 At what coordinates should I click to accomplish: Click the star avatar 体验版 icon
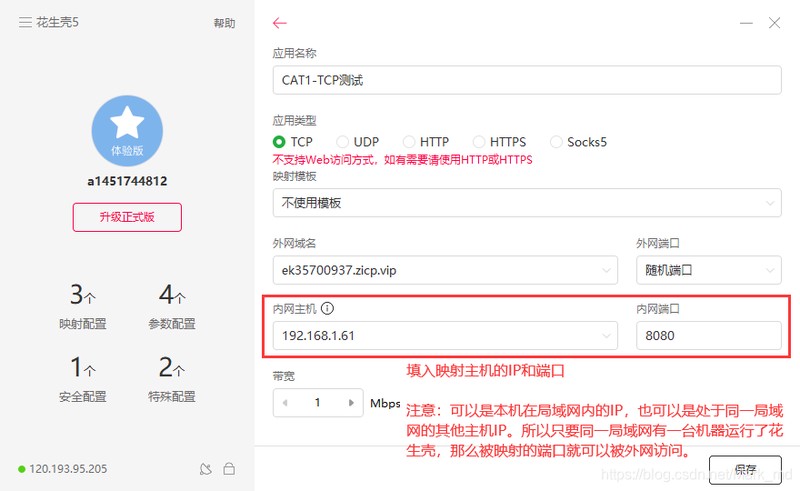coord(127,131)
